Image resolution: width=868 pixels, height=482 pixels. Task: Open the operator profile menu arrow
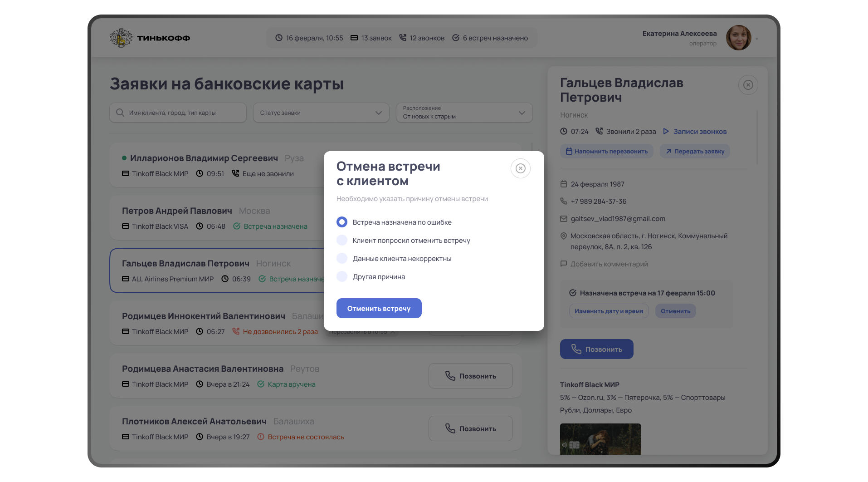757,39
